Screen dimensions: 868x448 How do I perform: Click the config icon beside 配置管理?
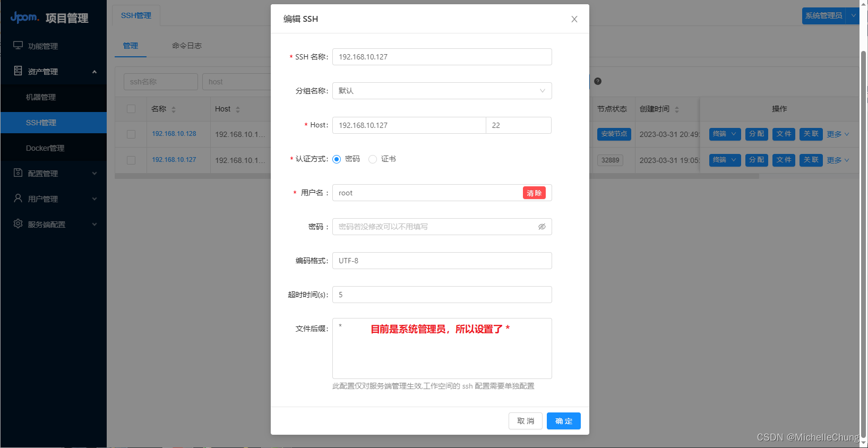pyautogui.click(x=18, y=173)
